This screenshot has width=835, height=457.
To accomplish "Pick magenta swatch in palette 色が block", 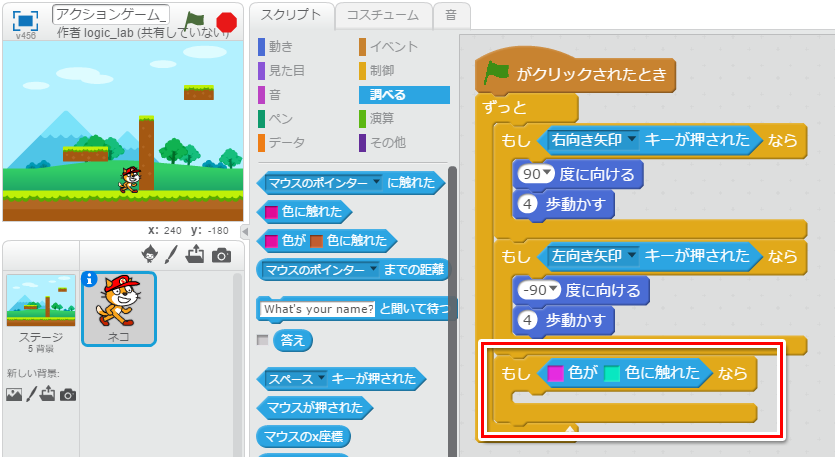I will 272,241.
